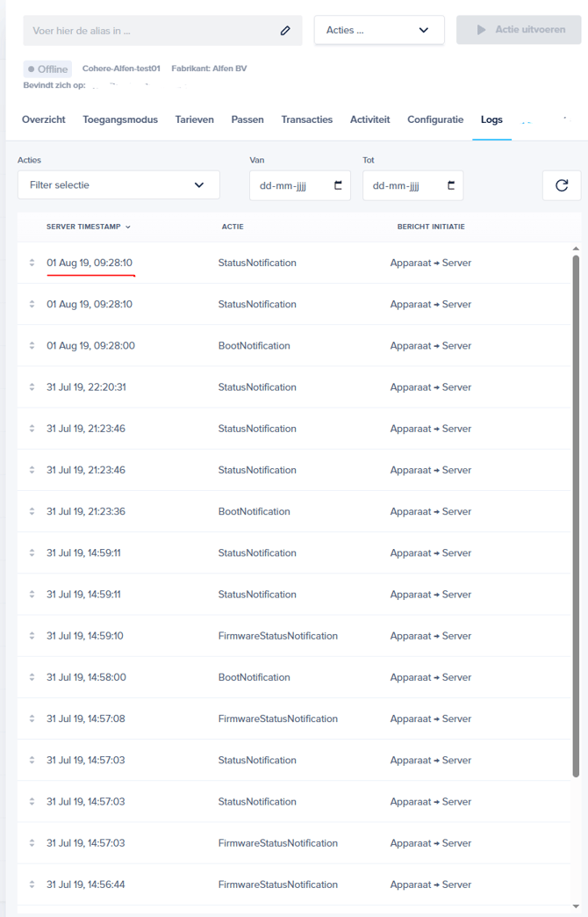
Task: Click the Offline status badge
Action: 47,69
